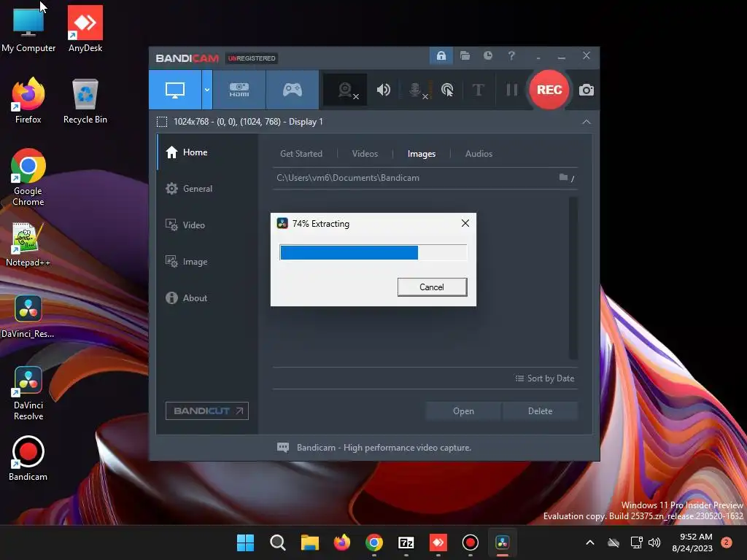
Task: Switch to the Audios tab
Action: pos(479,154)
